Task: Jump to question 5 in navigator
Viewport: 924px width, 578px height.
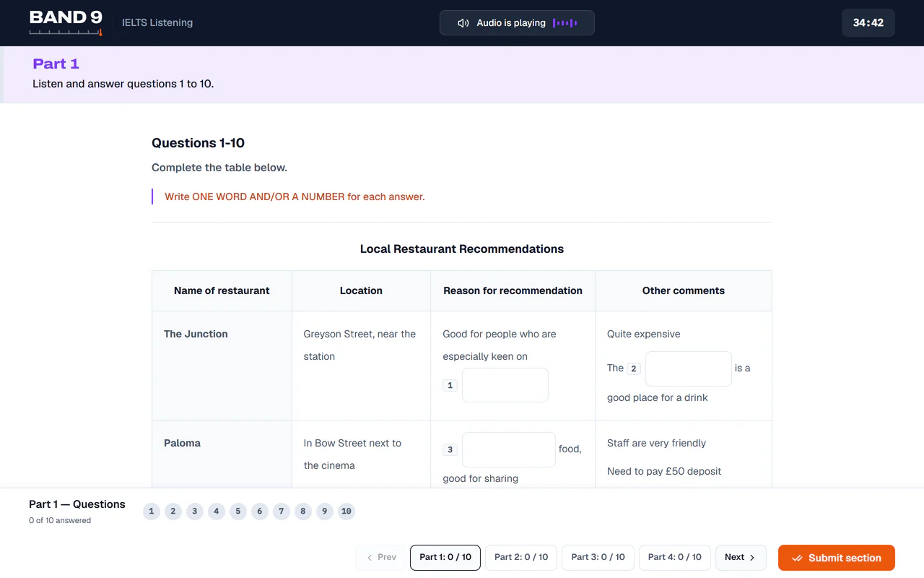Action: tap(237, 512)
